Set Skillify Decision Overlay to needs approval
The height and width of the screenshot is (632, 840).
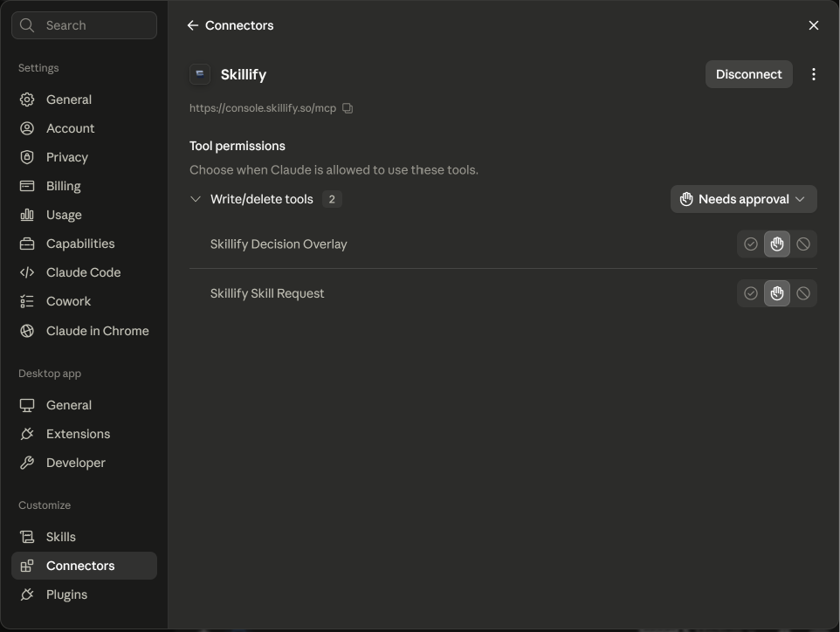777,244
